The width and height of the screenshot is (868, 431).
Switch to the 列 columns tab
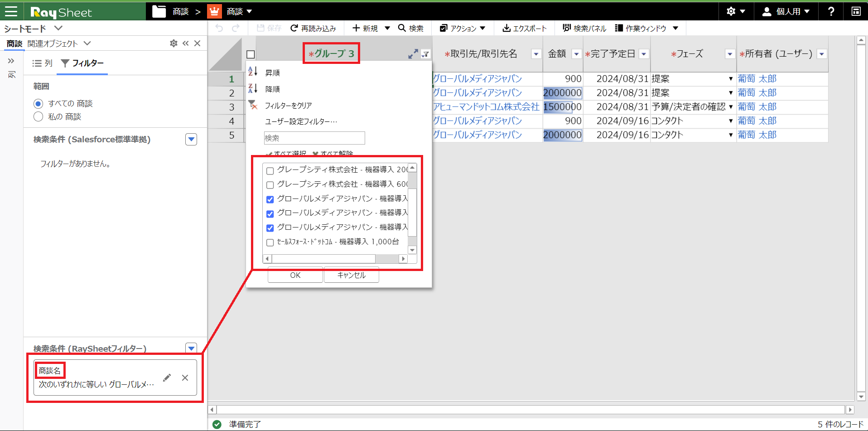[42, 63]
